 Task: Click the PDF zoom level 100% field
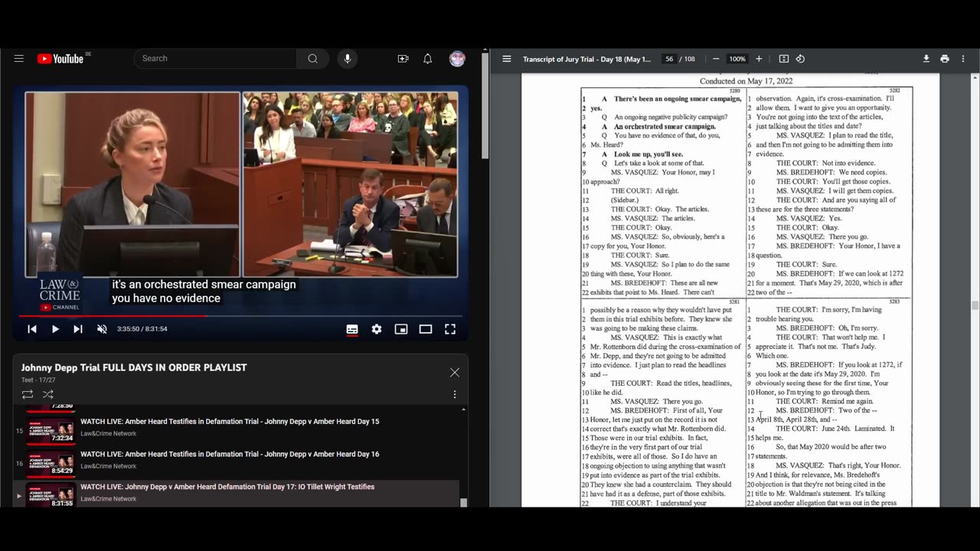coord(737,59)
